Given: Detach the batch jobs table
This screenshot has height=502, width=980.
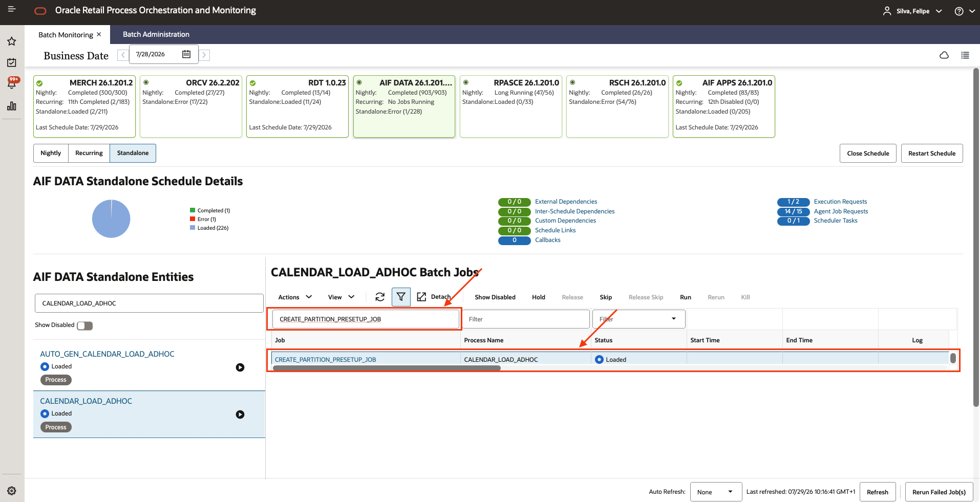Looking at the screenshot, I should click(434, 297).
